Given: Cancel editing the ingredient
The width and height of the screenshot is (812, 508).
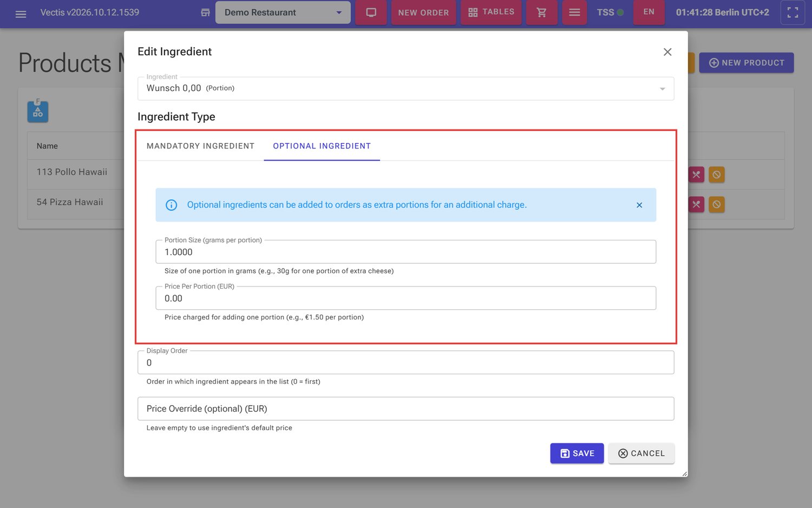Looking at the screenshot, I should [x=641, y=453].
